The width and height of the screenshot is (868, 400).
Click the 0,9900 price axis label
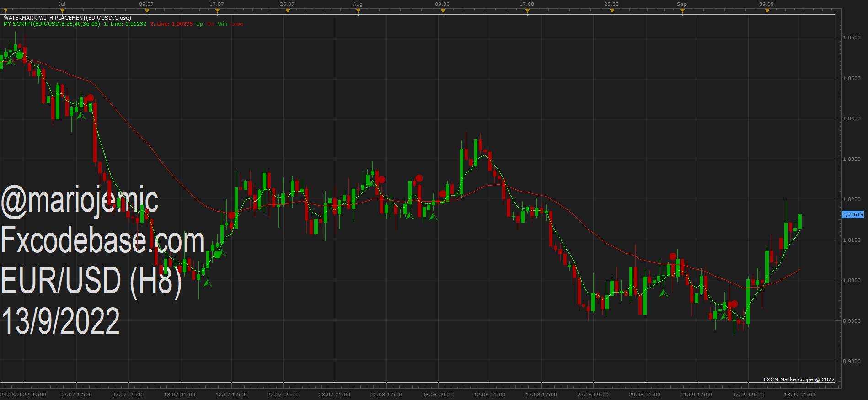coord(852,321)
